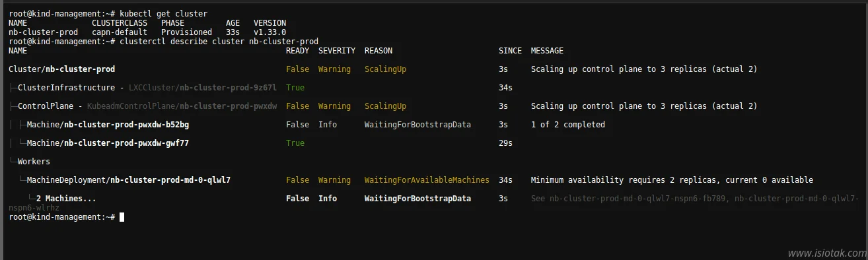This screenshot has height=260, width=868.
Task: Click the 'Provisioned' phase value
Action: click(187, 32)
